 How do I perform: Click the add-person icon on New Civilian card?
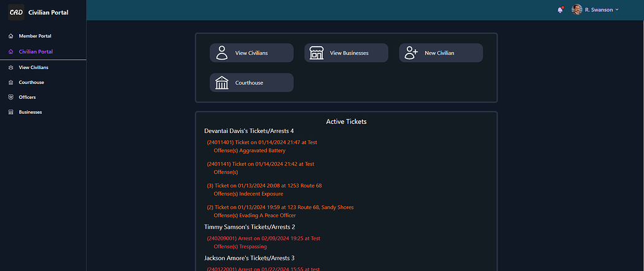pos(411,53)
